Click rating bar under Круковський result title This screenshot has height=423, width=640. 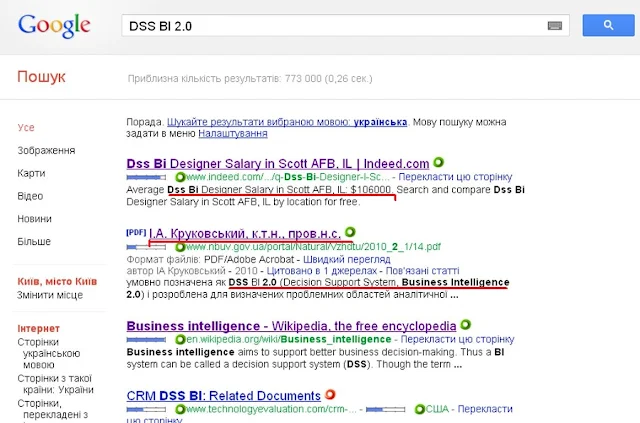[x=146, y=247]
